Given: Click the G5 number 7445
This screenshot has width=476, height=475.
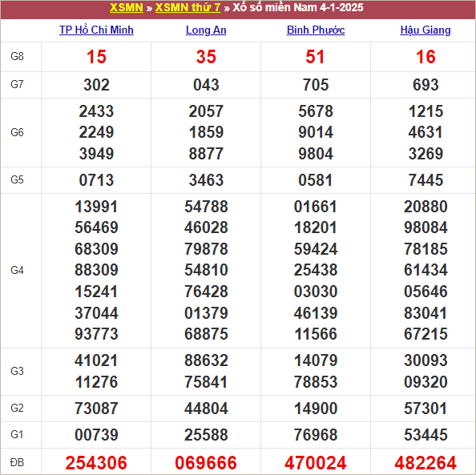Looking at the screenshot, I should point(426,180).
